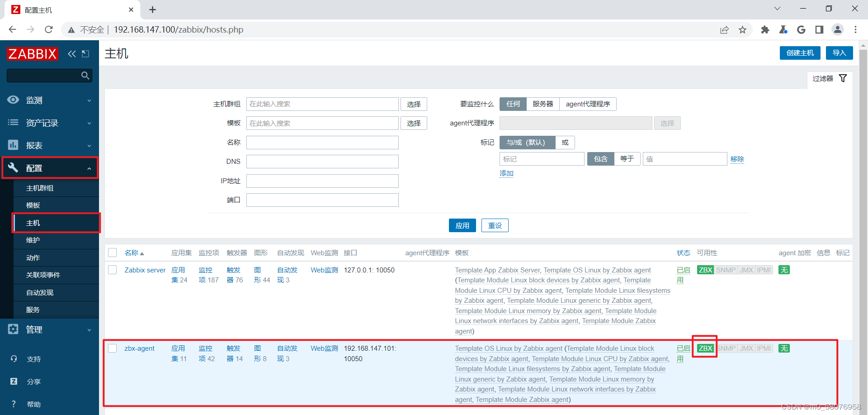The height and width of the screenshot is (415, 868).
Task: Click the ZABBIX logo
Action: pyautogui.click(x=33, y=54)
